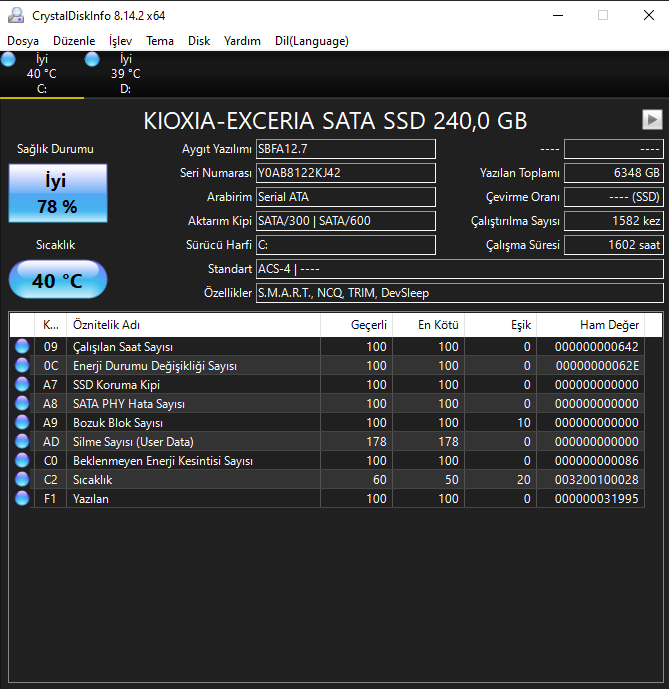Viewport: 669px width, 689px height.
Task: Click the Geçerli column header
Action: pos(356,325)
